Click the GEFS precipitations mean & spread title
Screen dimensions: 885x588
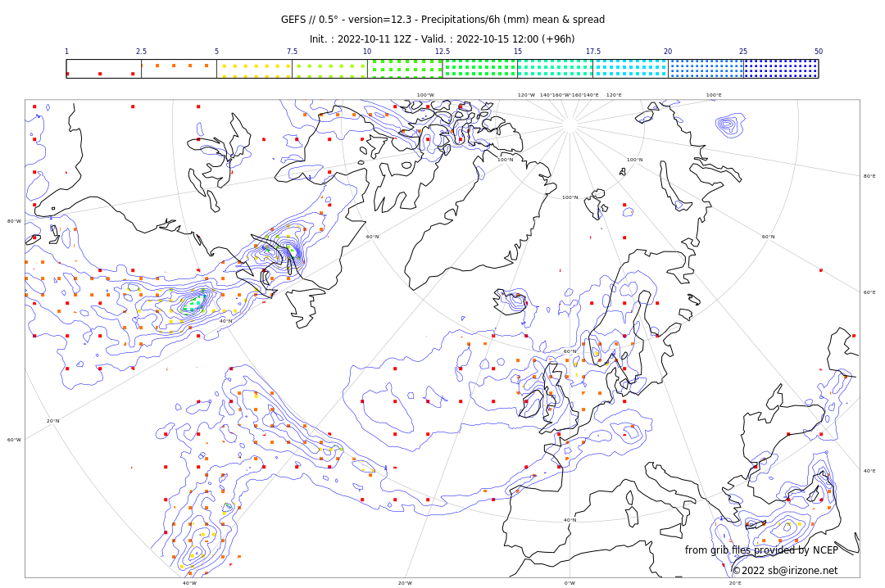click(443, 20)
